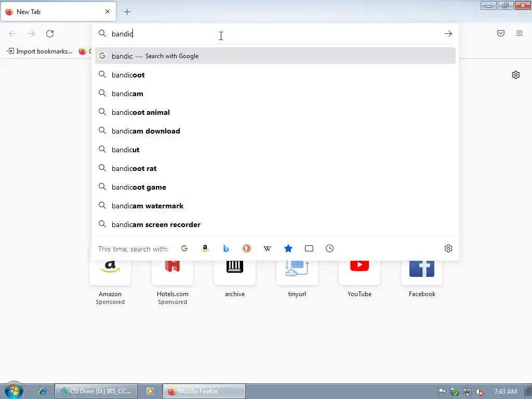532x399 pixels.
Task: Click inside the address bar text field
Action: (275, 34)
